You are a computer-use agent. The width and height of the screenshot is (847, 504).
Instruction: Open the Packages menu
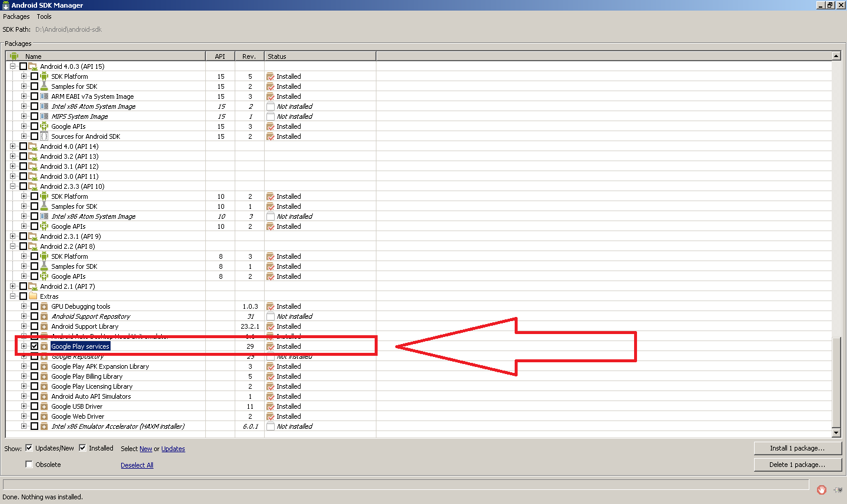[16, 16]
